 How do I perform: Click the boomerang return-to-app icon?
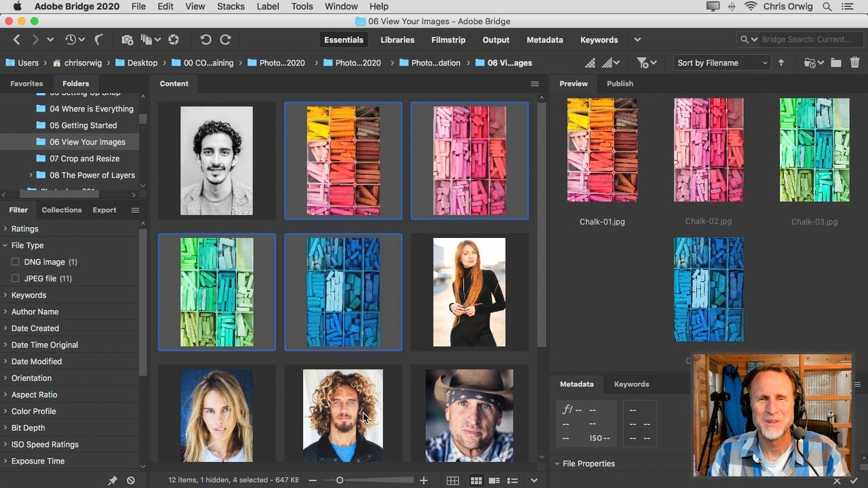(x=99, y=40)
